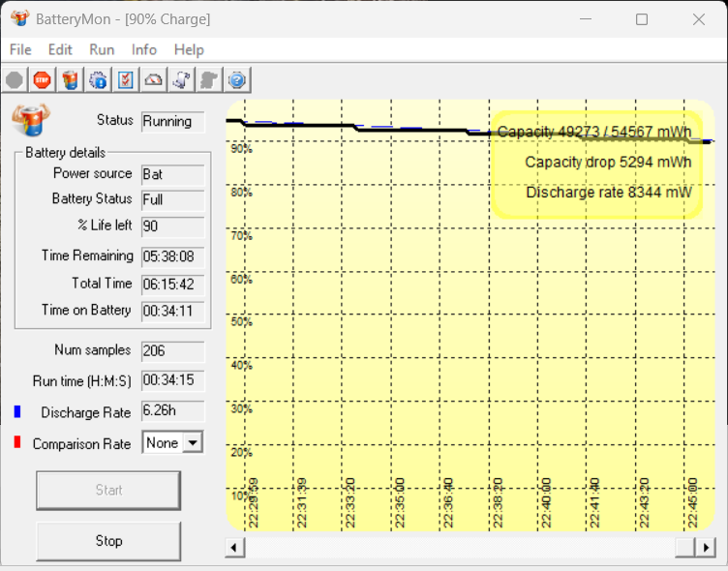Click the chart scrollbar right arrow
This screenshot has height=571, width=728.
coord(709,548)
